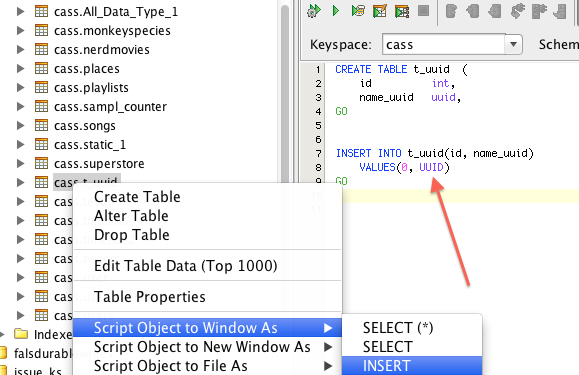Click the Execute Edit icon with a pencil
The height and width of the screenshot is (375, 579).
tap(380, 11)
